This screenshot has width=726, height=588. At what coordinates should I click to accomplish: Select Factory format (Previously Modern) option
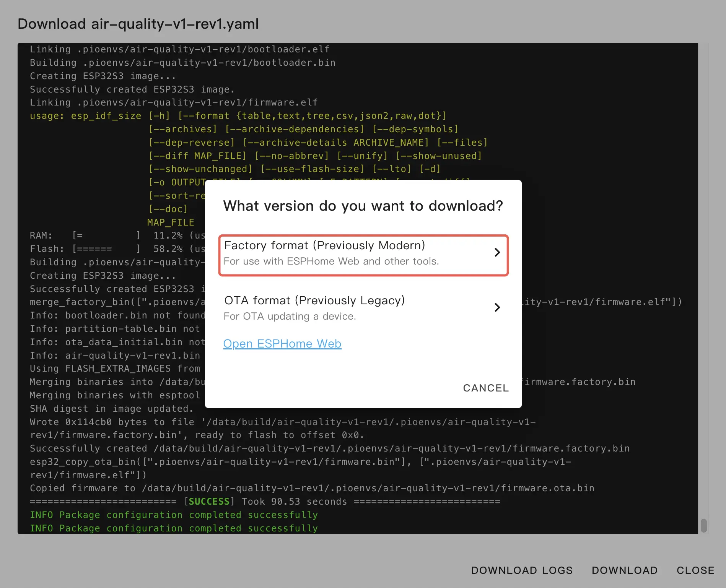tap(324, 245)
